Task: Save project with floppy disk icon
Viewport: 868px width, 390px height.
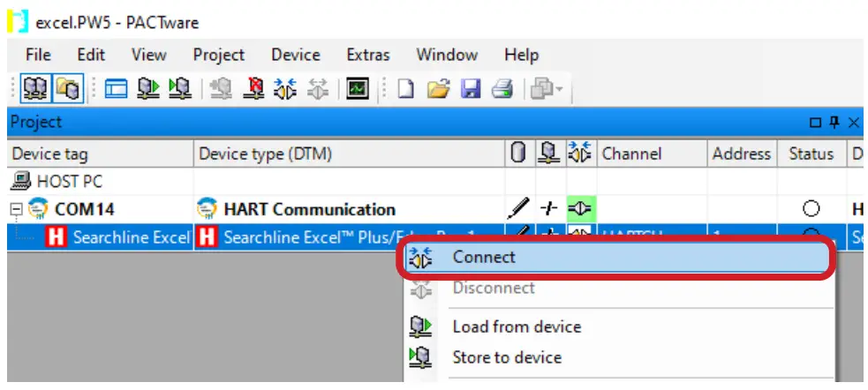Action: click(471, 88)
